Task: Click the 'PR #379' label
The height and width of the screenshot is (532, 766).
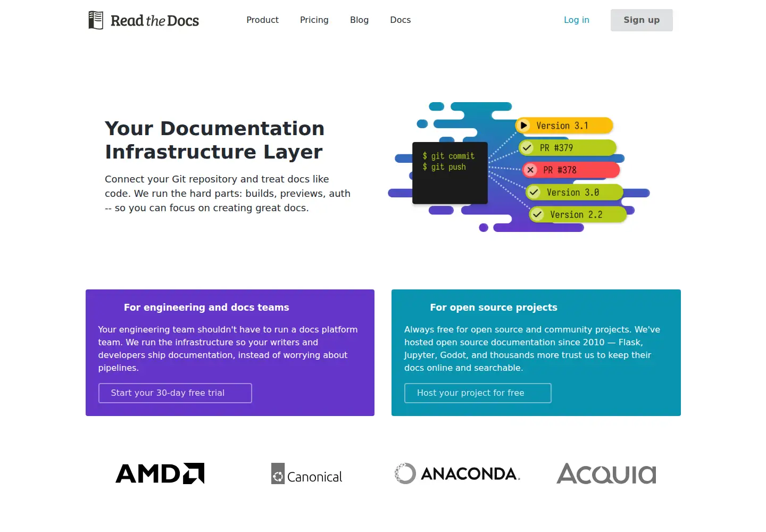Action: [x=556, y=148]
